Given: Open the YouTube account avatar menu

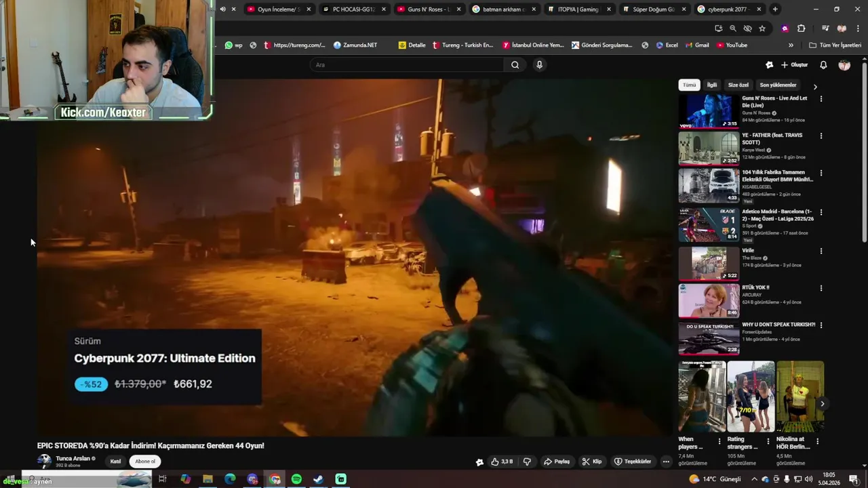Looking at the screenshot, I should tap(844, 65).
